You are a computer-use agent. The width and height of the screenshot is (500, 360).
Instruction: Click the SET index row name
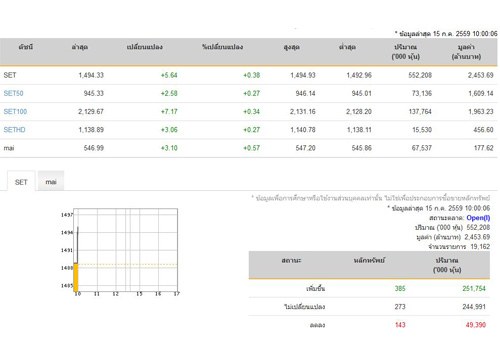tap(10, 75)
